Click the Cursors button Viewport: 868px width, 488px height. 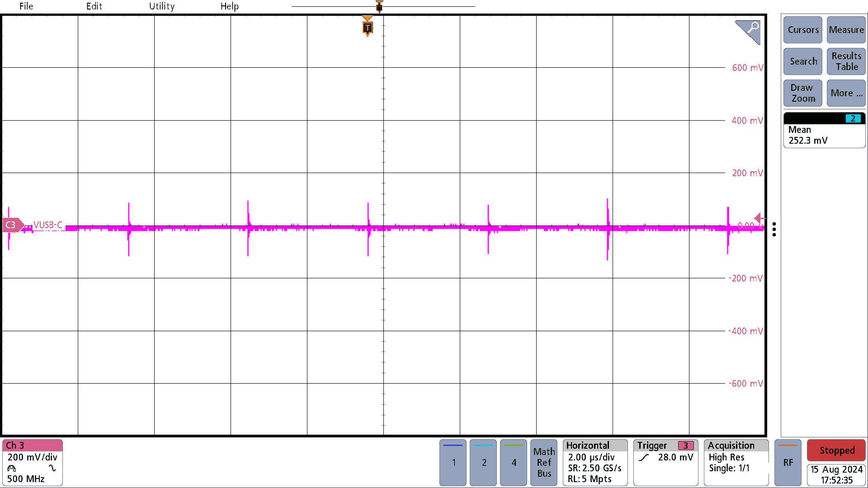coord(802,30)
